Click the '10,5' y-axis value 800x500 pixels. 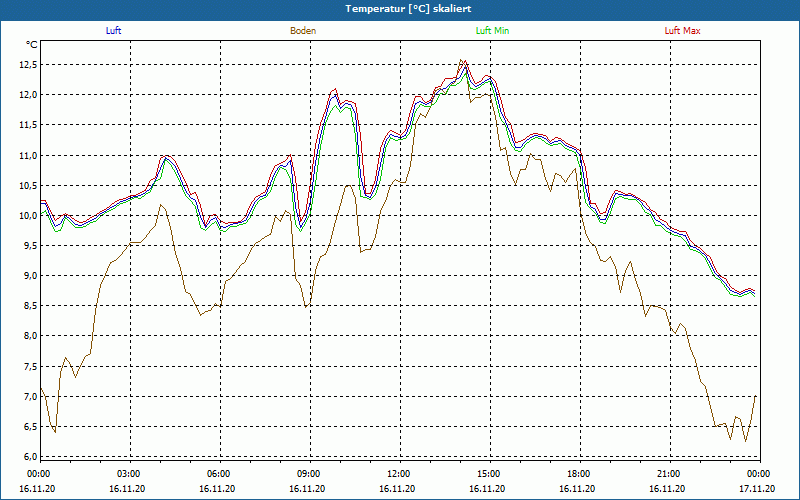[x=29, y=185]
